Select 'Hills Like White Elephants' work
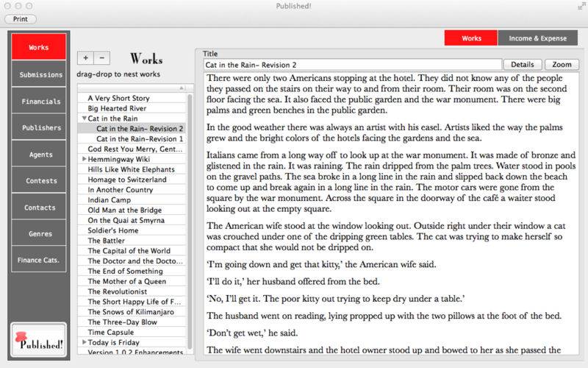This screenshot has width=588, height=368. point(132,169)
